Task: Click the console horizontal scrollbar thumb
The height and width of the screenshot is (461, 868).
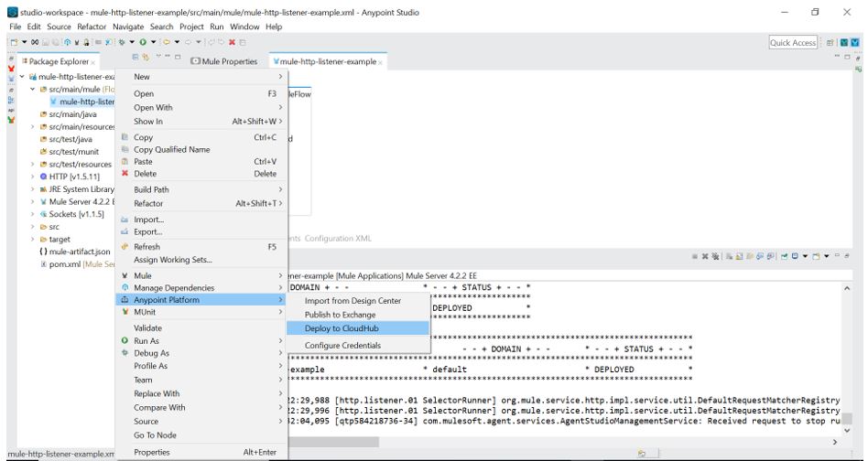Action: (334, 442)
